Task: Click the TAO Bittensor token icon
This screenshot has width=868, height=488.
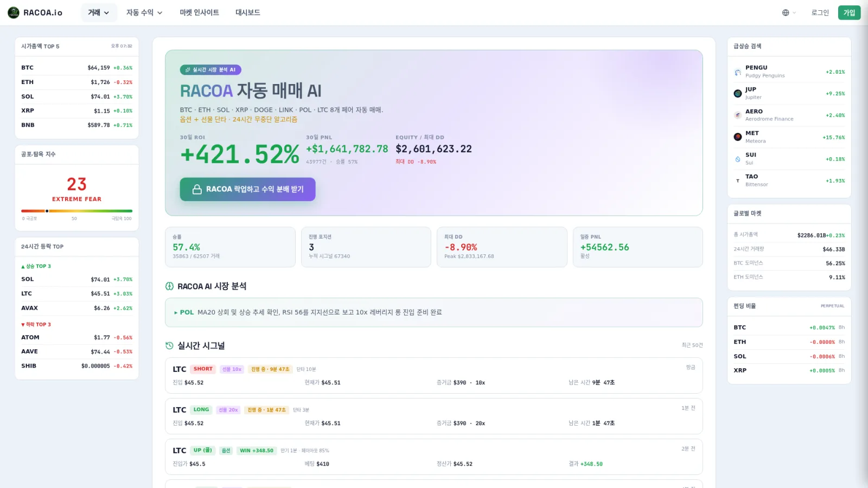Action: 738,181
